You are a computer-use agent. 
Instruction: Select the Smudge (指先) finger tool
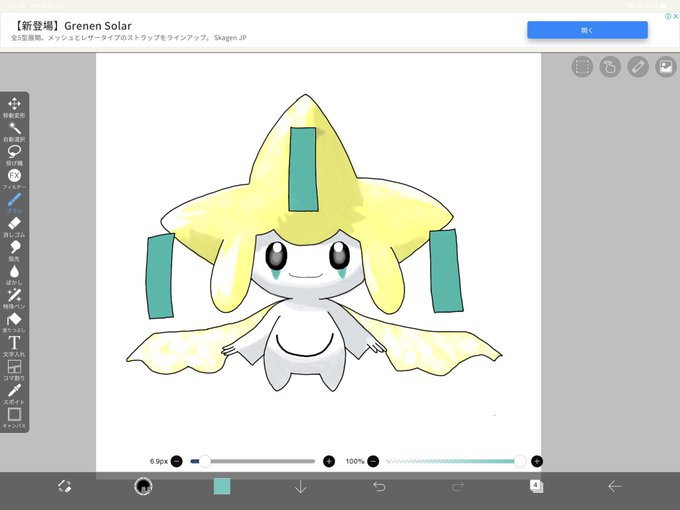14,251
